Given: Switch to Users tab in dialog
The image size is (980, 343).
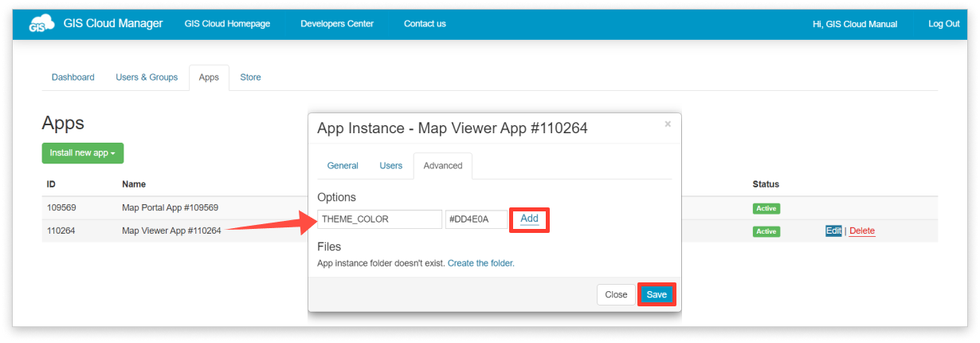Looking at the screenshot, I should [390, 166].
